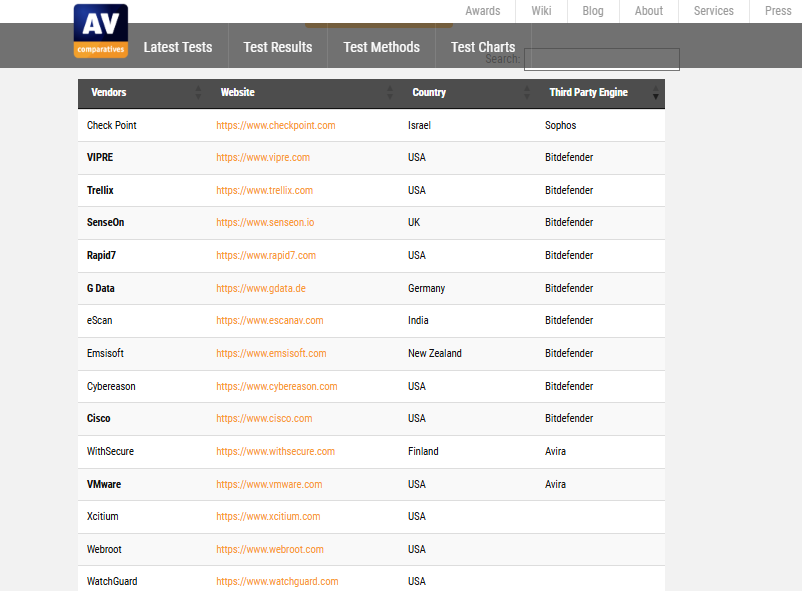Select the Cybereason vendor cell
The width and height of the screenshot is (802, 591).
(x=111, y=386)
